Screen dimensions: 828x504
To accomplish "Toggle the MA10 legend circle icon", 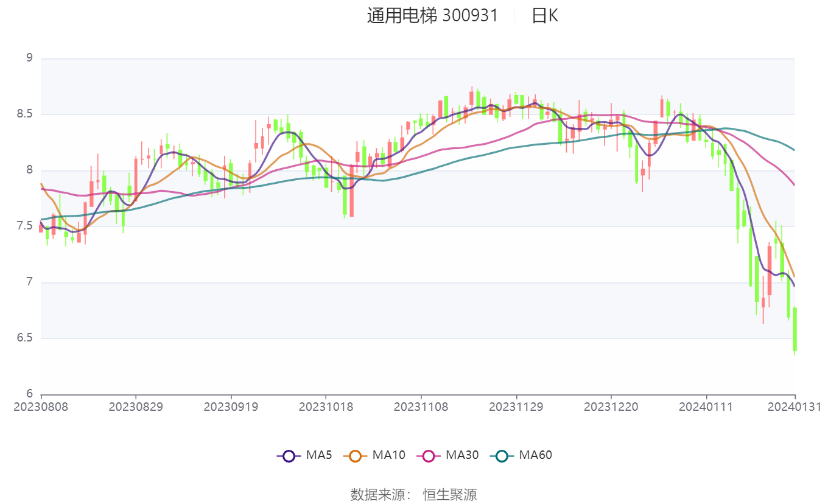I will pyautogui.click(x=355, y=455).
